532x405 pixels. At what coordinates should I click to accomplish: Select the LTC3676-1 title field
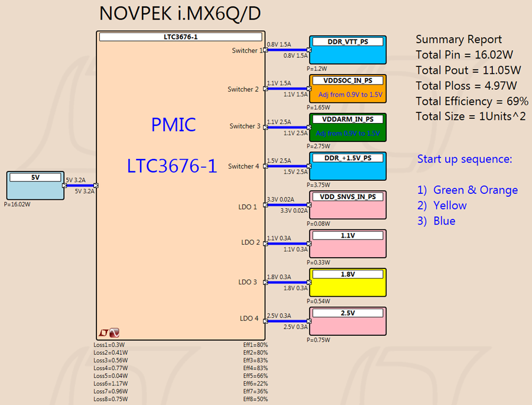[x=180, y=37]
